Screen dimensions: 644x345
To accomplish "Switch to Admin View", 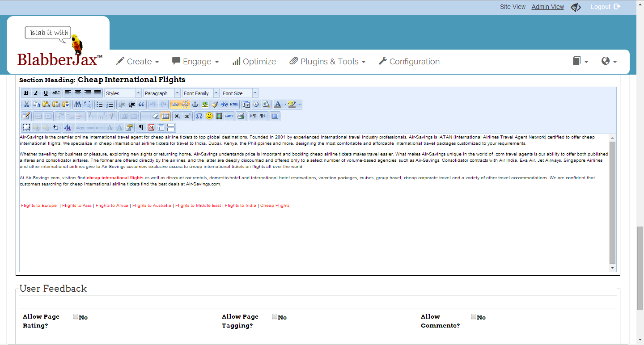I will pos(548,7).
